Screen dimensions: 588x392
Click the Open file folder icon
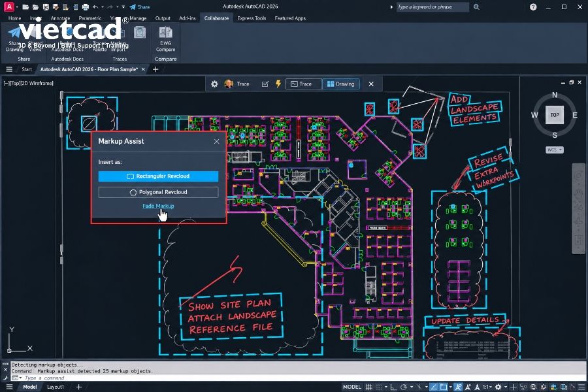click(x=36, y=7)
